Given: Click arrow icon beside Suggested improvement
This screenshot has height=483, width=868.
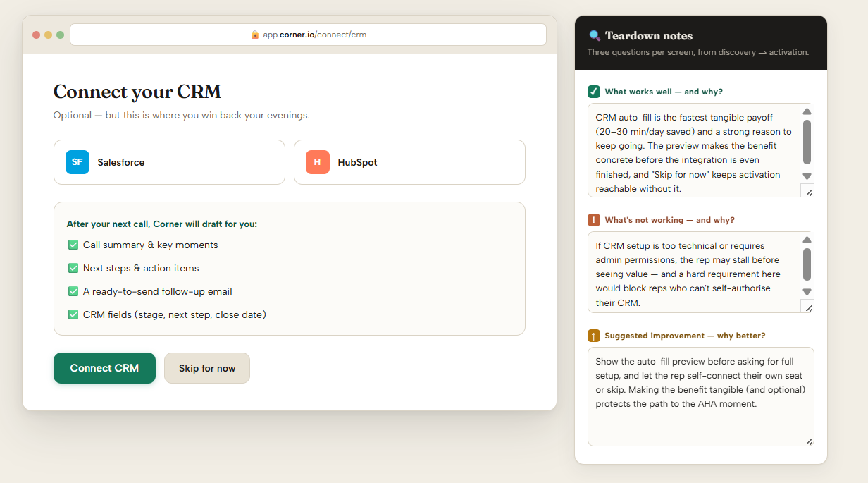Looking at the screenshot, I should pos(594,336).
